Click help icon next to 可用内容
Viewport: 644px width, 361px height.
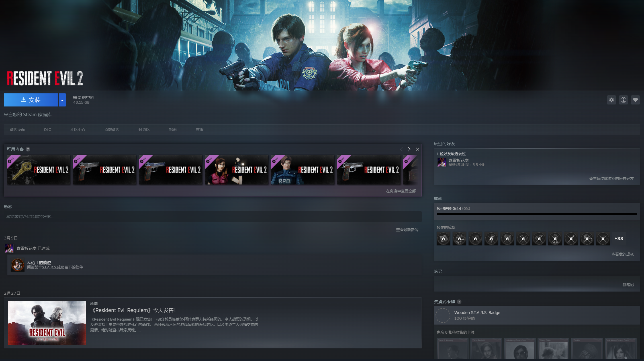28,149
